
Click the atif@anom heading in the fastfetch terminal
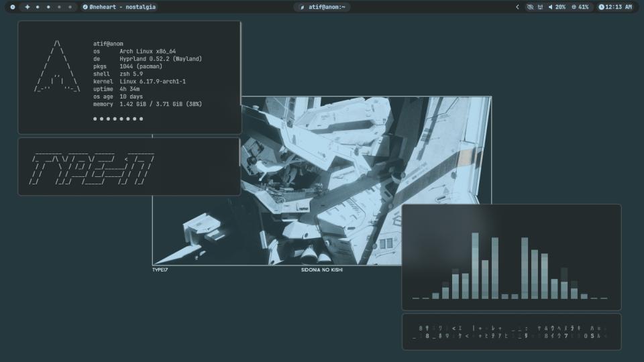(x=108, y=44)
